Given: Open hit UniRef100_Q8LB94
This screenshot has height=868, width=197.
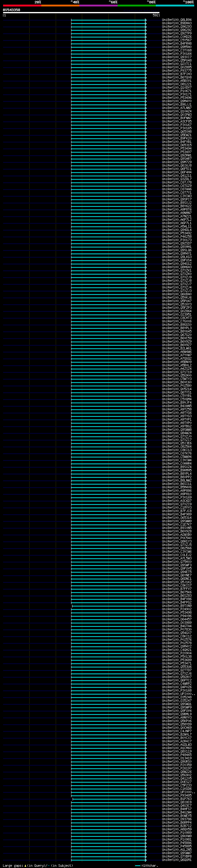Looking at the screenshot, I should pyautogui.click(x=177, y=20).
